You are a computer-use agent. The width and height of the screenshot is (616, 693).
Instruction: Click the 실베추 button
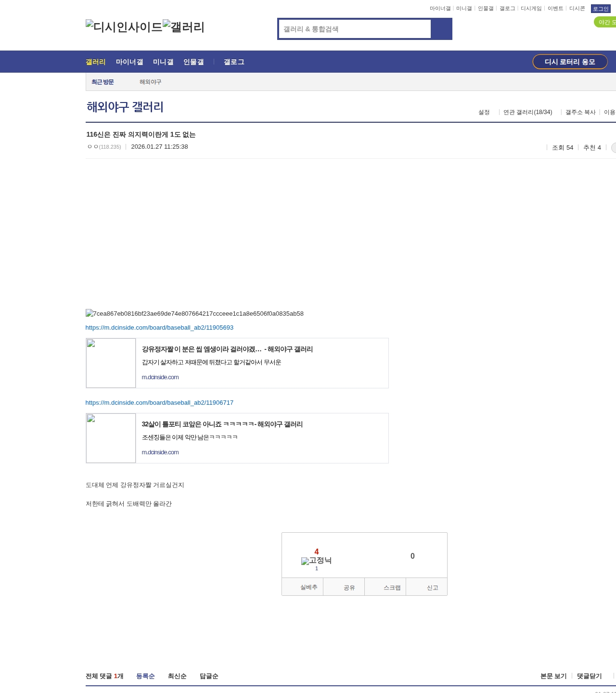pos(303,587)
